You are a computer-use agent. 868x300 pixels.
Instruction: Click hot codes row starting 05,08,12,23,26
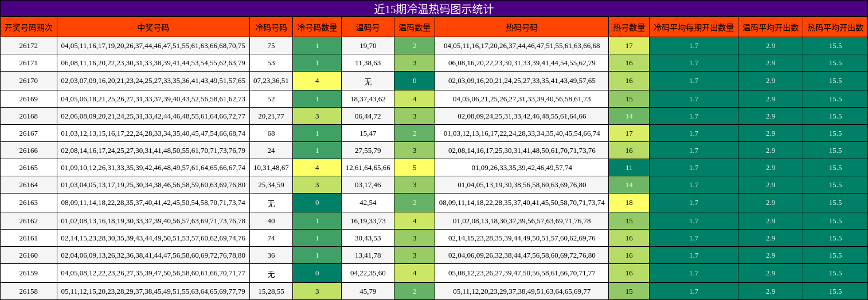click(x=522, y=273)
